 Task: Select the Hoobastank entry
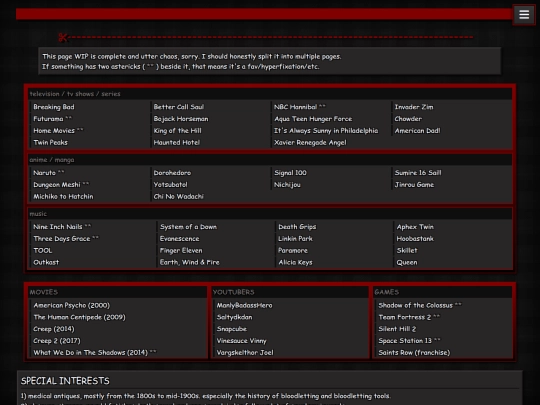tap(415, 238)
